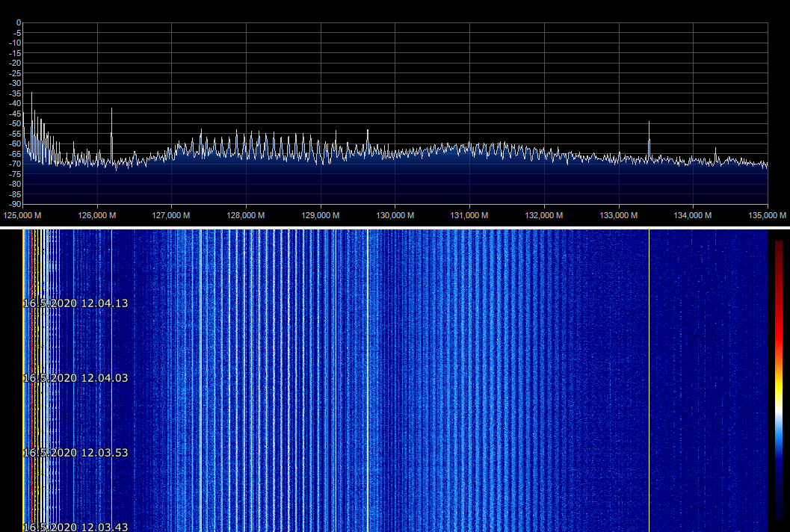This screenshot has height=532, width=790.
Task: Click the red top of the color scale
Action: (x=779, y=250)
